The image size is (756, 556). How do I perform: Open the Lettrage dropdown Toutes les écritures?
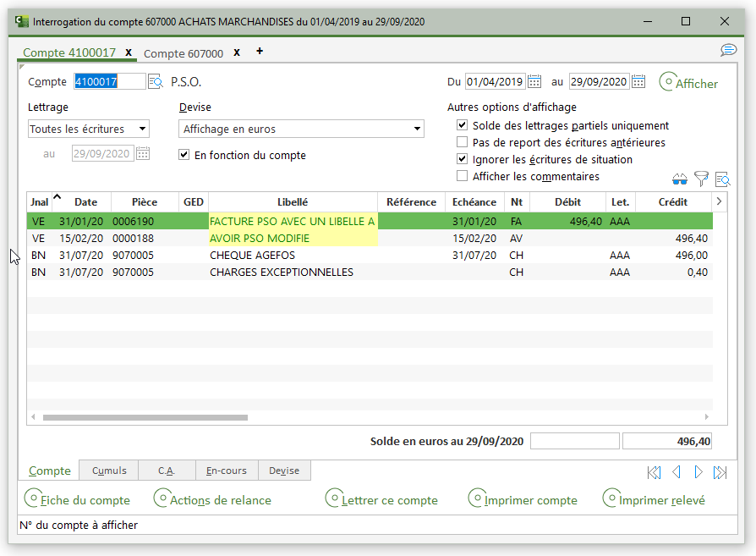89,129
